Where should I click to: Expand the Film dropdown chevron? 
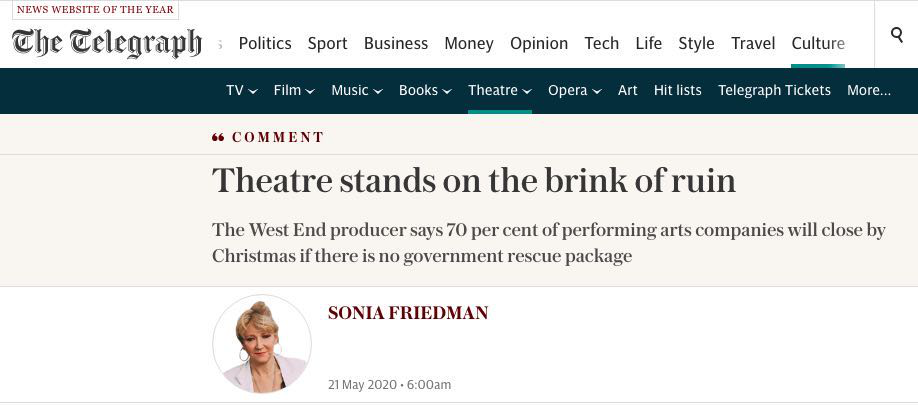click(310, 91)
